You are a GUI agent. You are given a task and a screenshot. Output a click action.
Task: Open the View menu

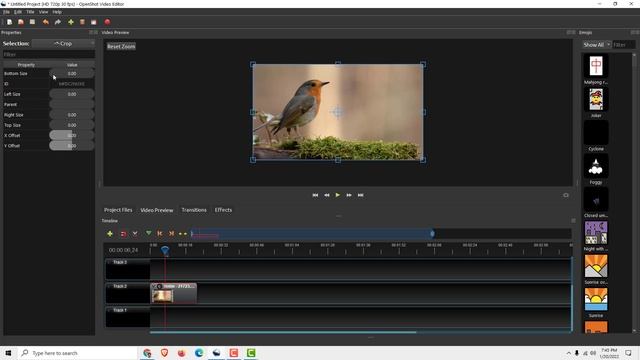(x=43, y=12)
